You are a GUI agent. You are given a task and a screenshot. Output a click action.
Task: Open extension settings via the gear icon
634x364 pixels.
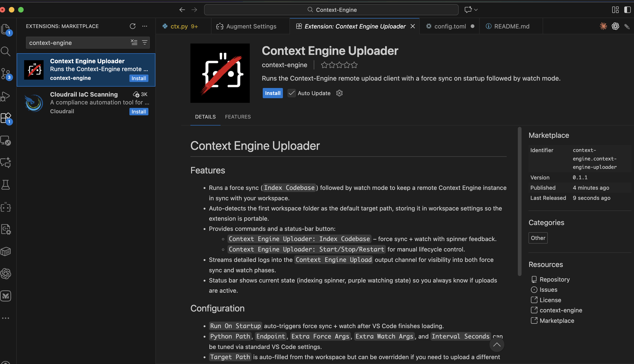339,93
